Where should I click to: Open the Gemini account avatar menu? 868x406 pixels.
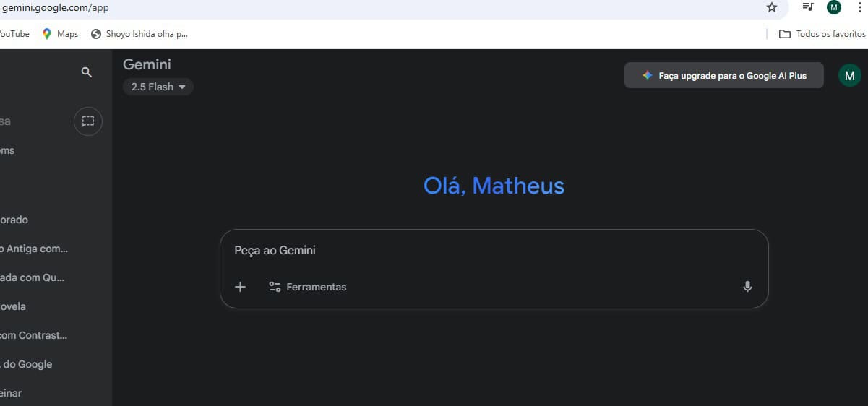849,75
